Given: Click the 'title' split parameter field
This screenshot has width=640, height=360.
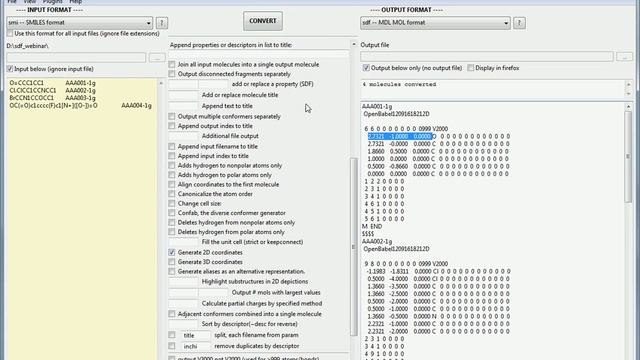Looking at the screenshot, I should pyautogui.click(x=196, y=335).
